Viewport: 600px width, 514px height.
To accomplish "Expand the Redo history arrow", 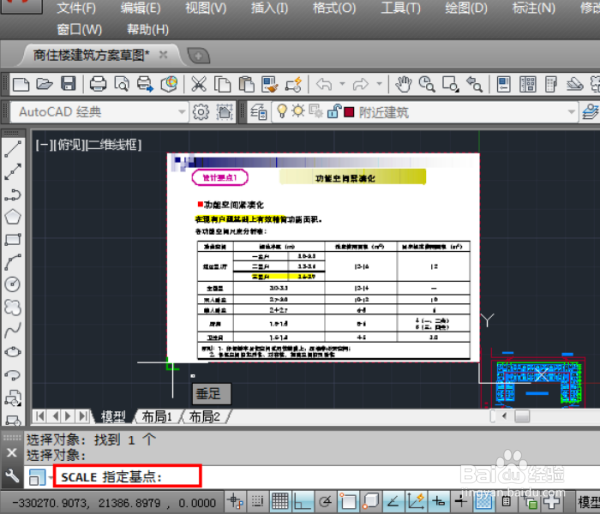I will coord(379,83).
